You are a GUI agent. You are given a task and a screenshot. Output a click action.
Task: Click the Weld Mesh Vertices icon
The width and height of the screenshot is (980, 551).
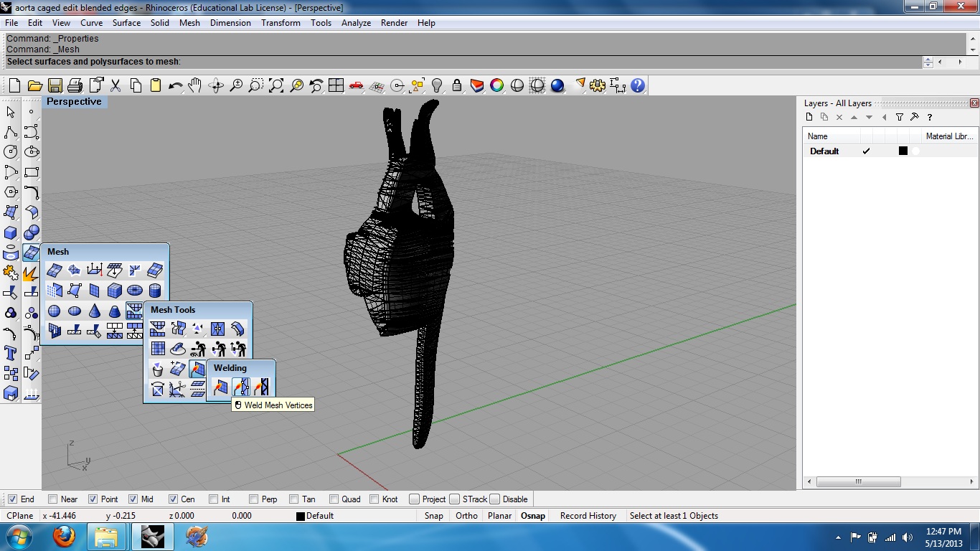(241, 387)
